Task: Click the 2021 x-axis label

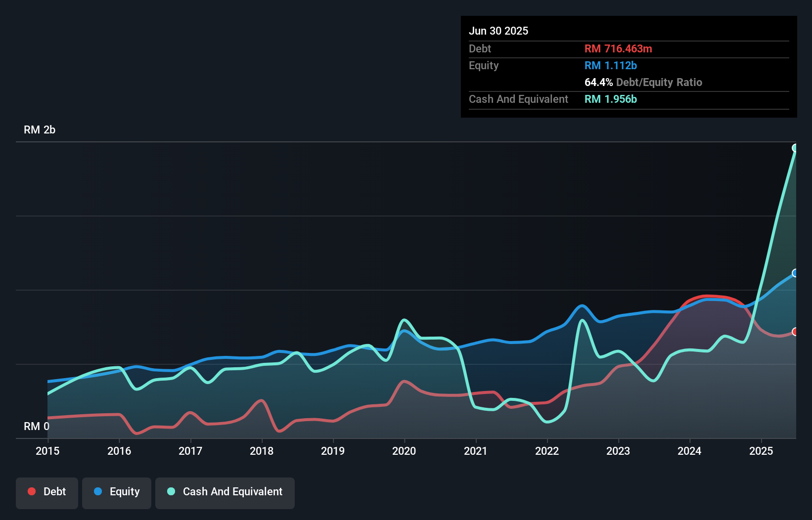Action: (476, 451)
